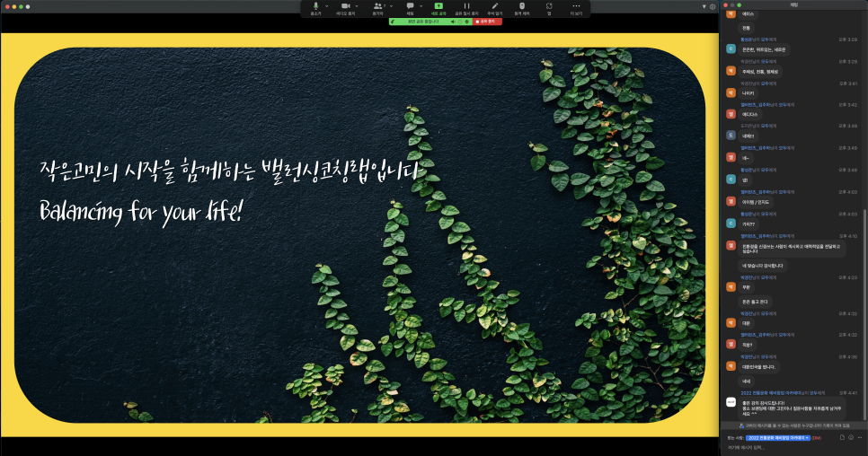Open the Apps icon in toolbar

point(549,8)
